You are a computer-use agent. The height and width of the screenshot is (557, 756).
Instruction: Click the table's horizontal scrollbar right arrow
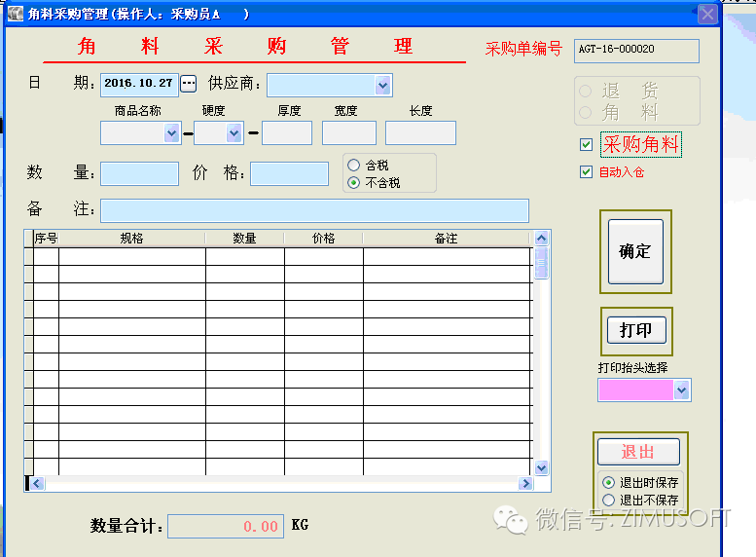pyautogui.click(x=525, y=483)
